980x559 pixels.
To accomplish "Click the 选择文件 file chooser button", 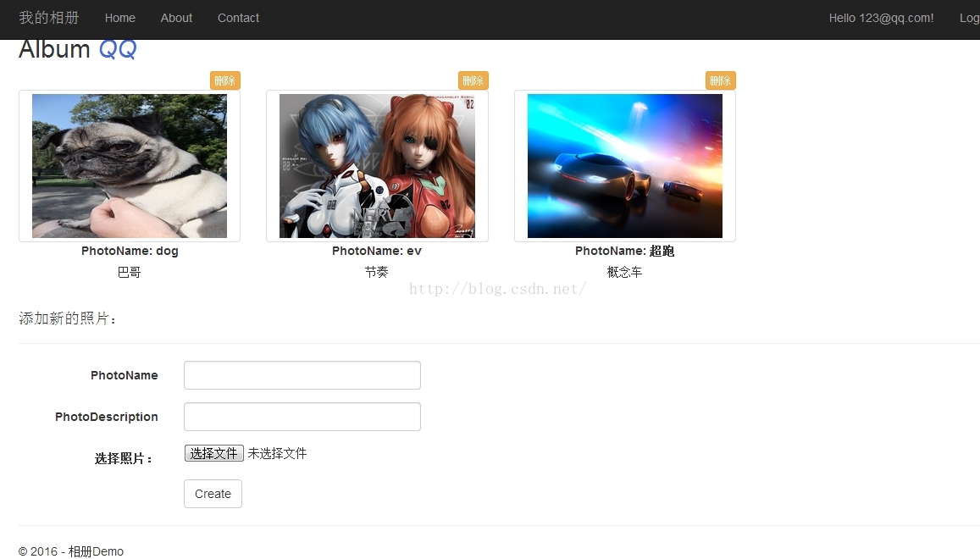I will coord(213,453).
